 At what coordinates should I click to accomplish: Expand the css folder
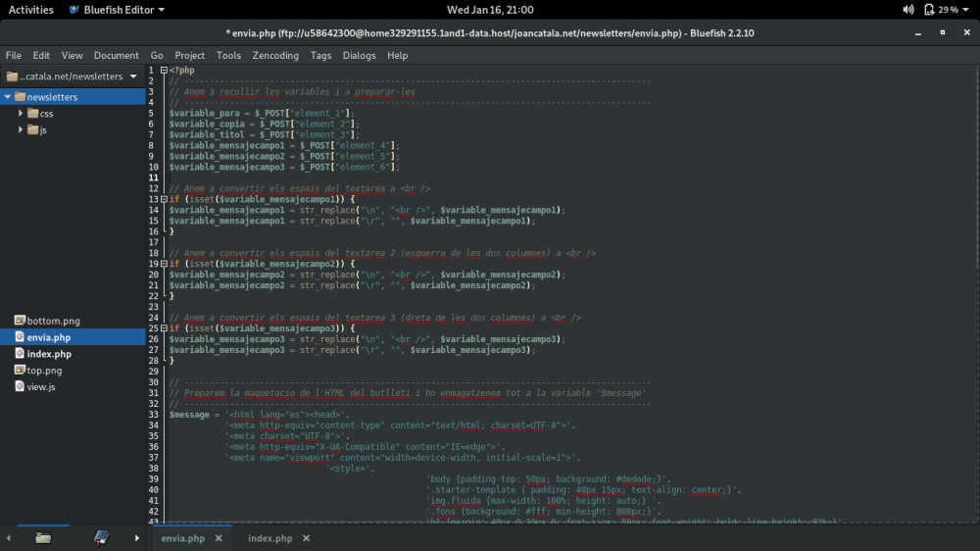[21, 113]
